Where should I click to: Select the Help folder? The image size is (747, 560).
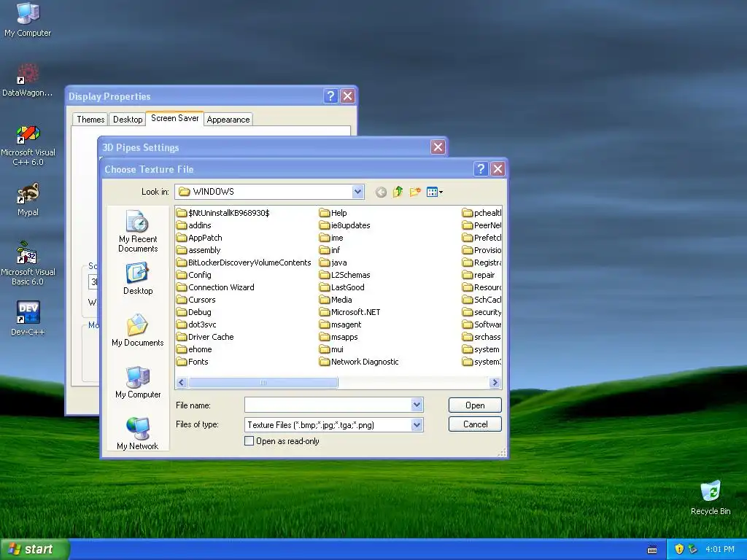333,213
